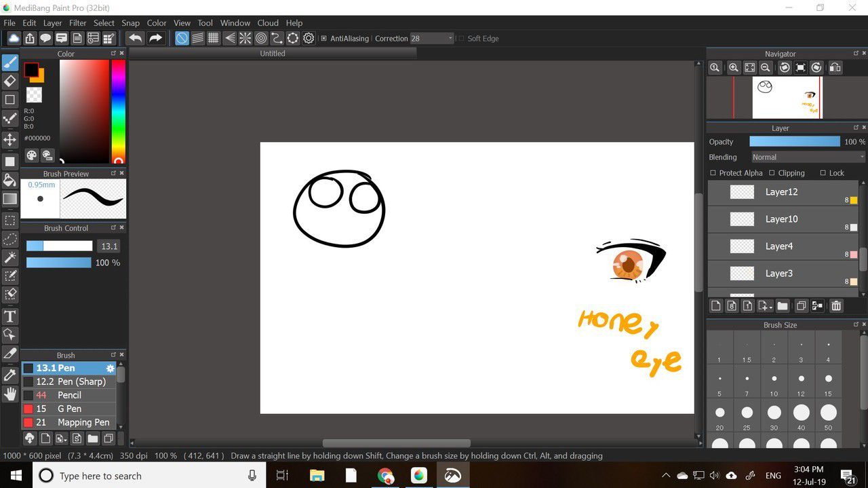Select the G Pen brush
Screen dimensions: 868x488
pyautogui.click(x=69, y=409)
